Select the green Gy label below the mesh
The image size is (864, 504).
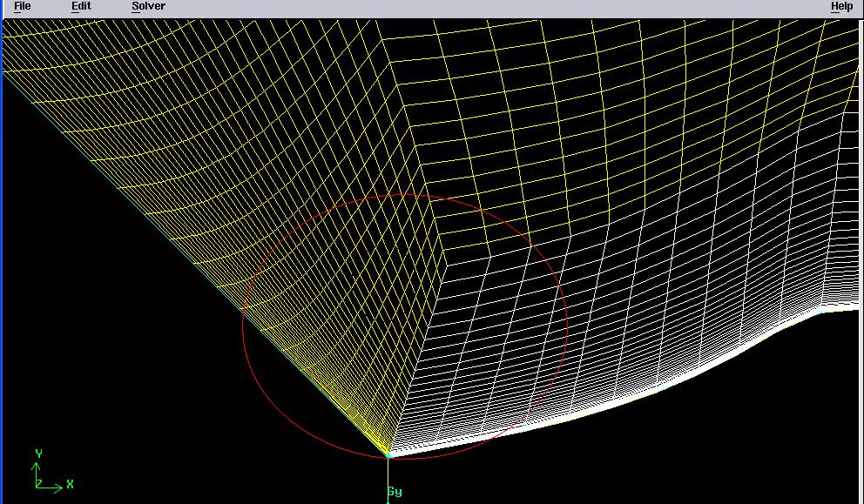395,492
